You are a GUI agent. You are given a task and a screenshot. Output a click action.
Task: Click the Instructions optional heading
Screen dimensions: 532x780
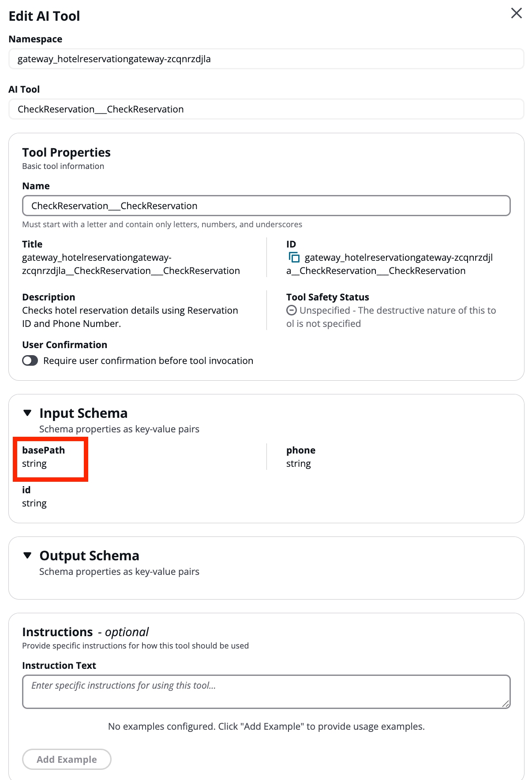tap(85, 632)
